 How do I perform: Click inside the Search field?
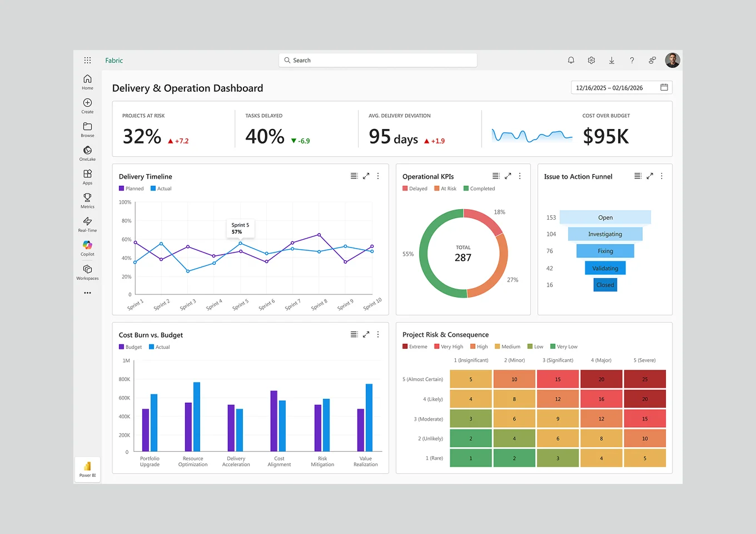(x=378, y=60)
